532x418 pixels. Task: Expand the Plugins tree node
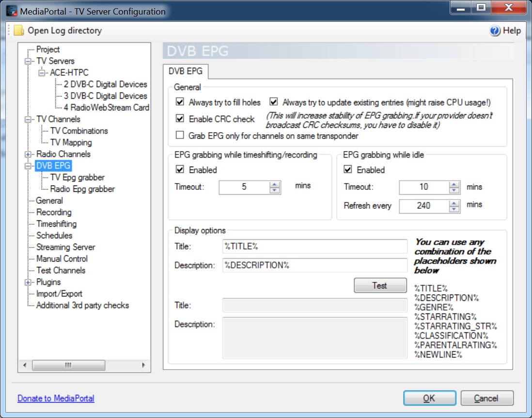click(x=28, y=282)
